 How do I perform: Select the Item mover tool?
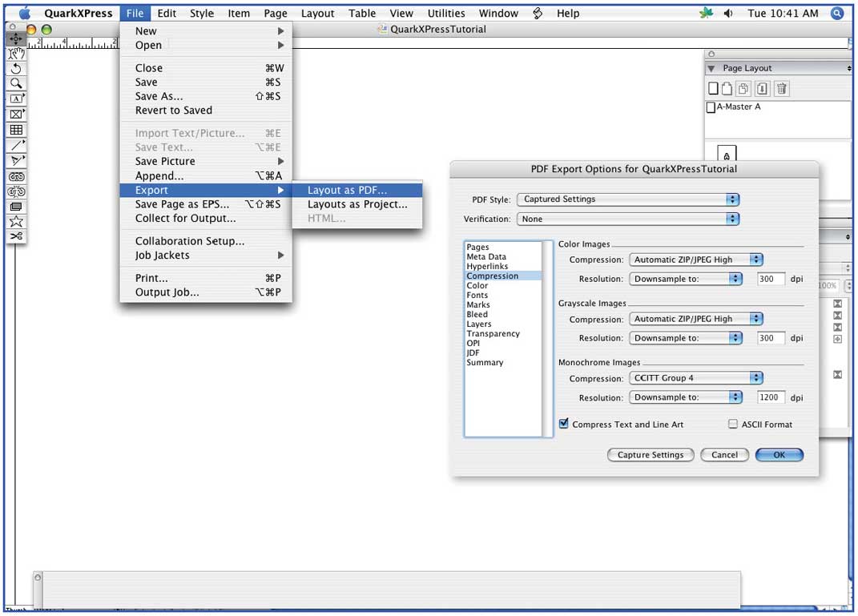pyautogui.click(x=16, y=38)
